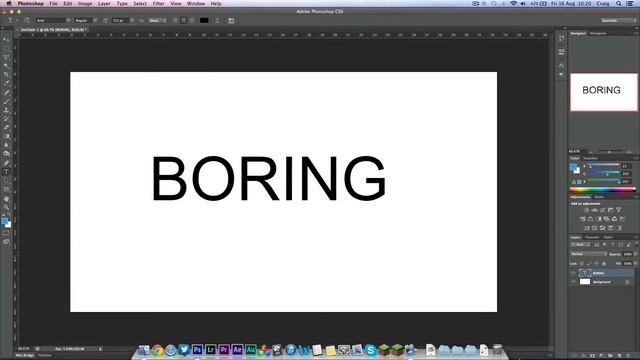Add a Curves adjustment

(x=602, y=210)
